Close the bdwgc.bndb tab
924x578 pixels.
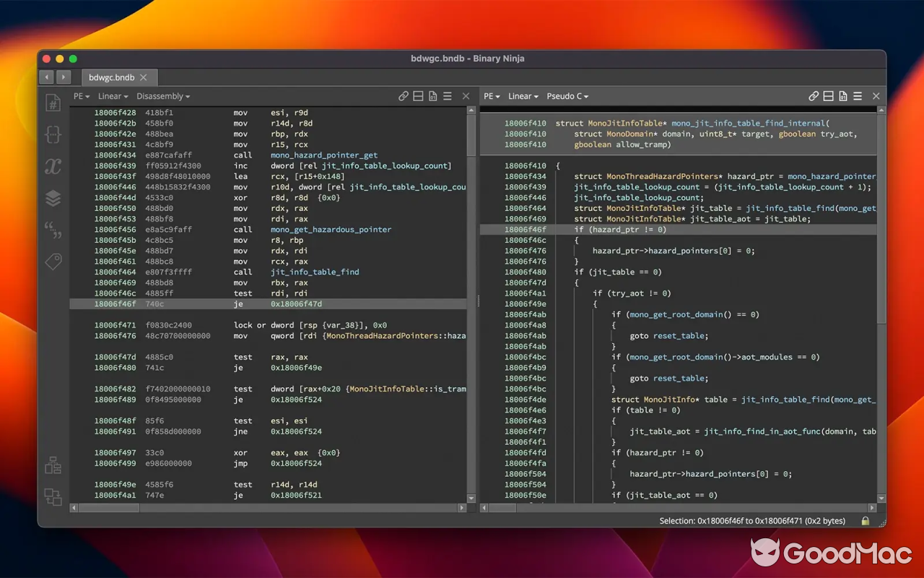(144, 77)
